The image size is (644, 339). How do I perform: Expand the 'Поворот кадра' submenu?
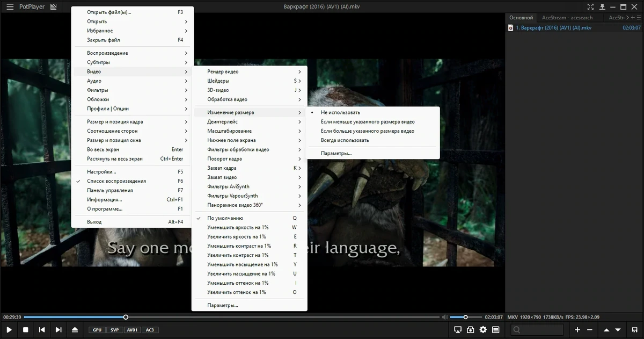click(250, 158)
